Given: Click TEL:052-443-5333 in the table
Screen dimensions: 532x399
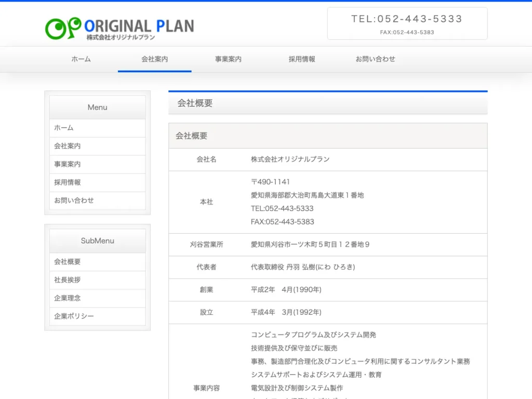Looking at the screenshot, I should click(282, 208).
